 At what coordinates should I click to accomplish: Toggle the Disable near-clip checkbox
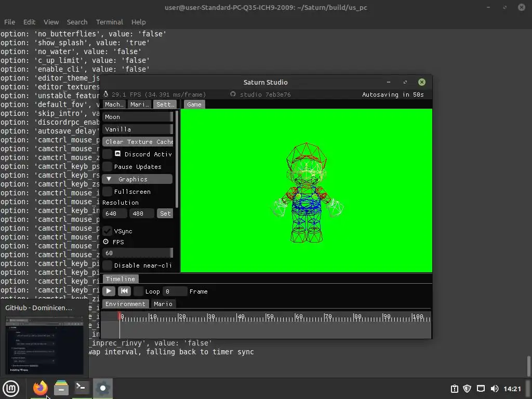(107, 265)
